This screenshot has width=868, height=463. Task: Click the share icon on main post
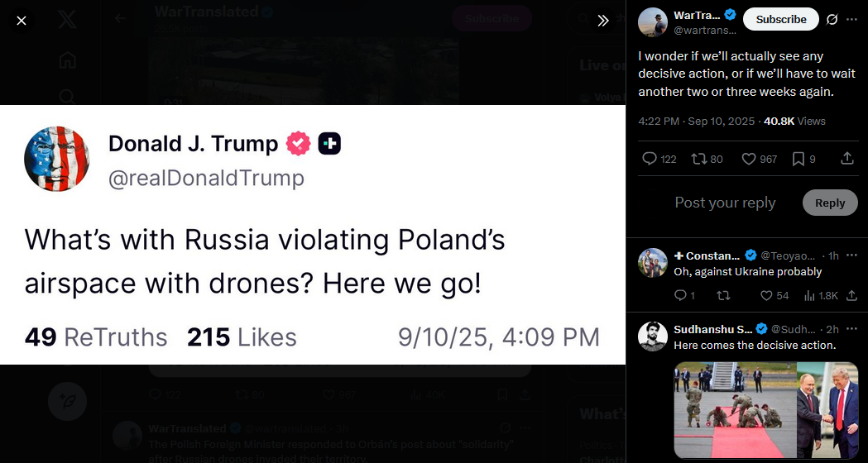(846, 159)
